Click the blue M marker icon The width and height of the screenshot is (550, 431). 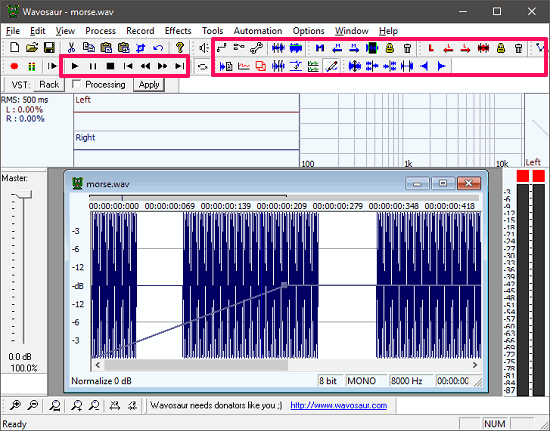(x=320, y=48)
